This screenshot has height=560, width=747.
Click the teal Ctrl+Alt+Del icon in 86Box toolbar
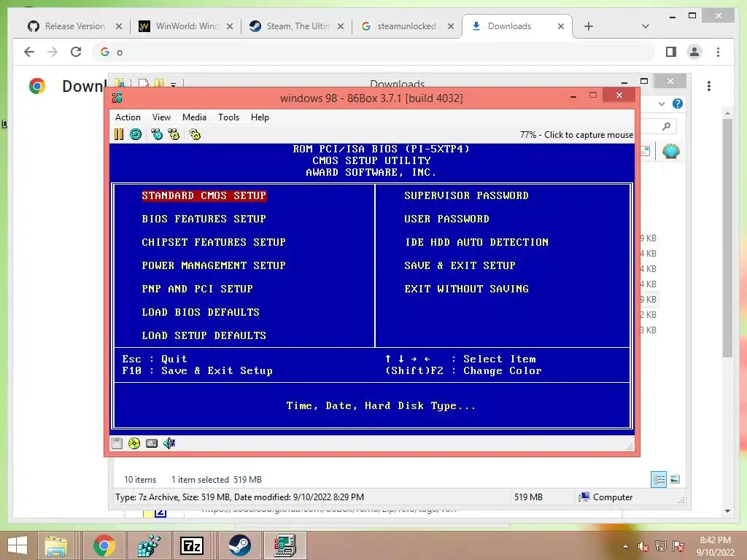click(x=157, y=134)
